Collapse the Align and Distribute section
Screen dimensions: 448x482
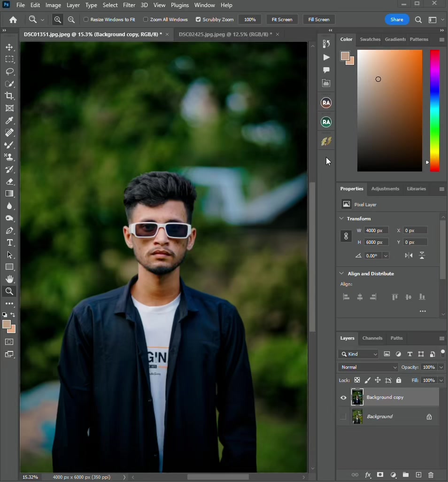(x=341, y=273)
